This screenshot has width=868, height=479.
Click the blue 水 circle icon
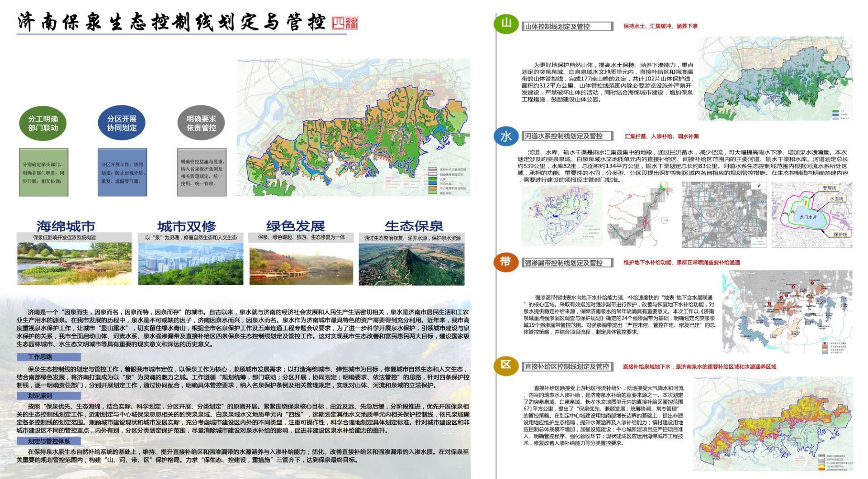point(506,136)
